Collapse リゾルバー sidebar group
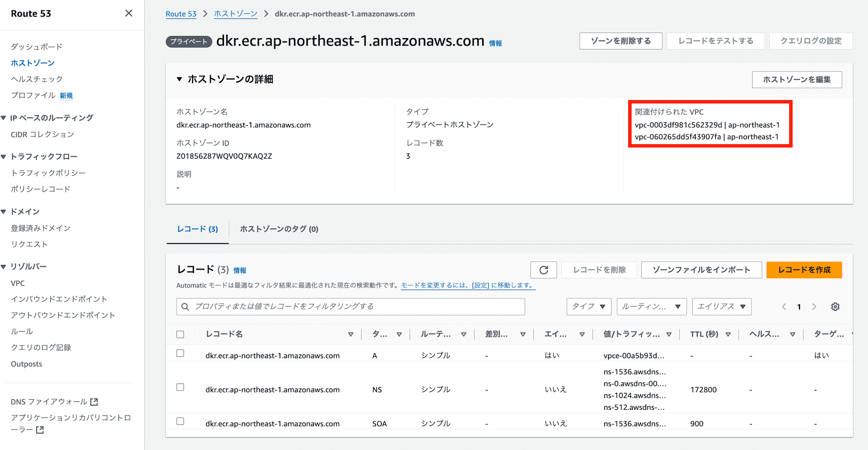 3,267
